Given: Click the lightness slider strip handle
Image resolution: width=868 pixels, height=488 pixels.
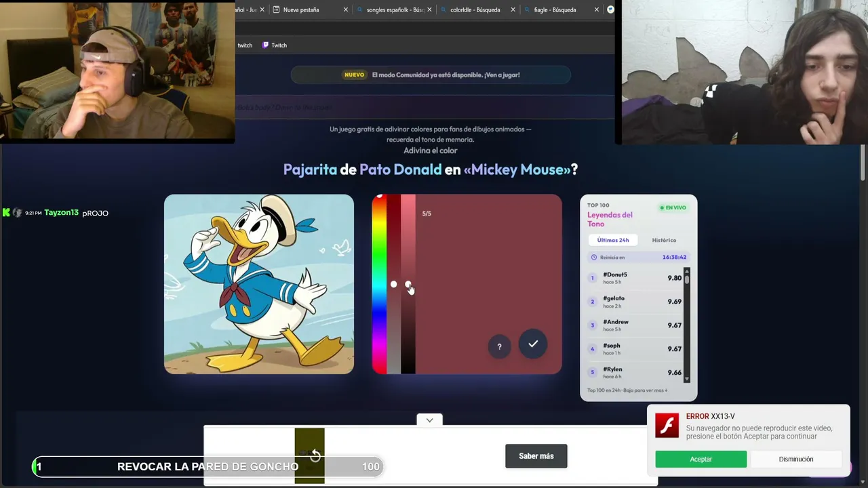Looking at the screenshot, I should pyautogui.click(x=408, y=284).
